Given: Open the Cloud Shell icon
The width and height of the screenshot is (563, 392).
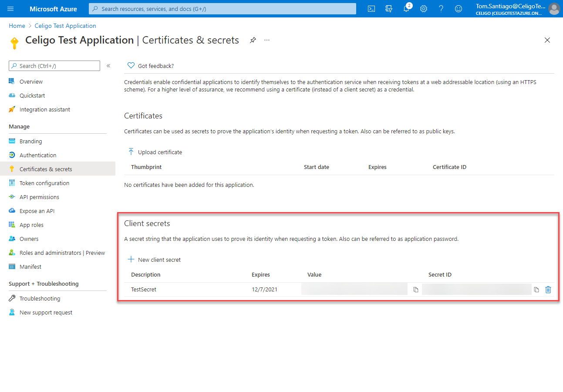Looking at the screenshot, I should [371, 9].
